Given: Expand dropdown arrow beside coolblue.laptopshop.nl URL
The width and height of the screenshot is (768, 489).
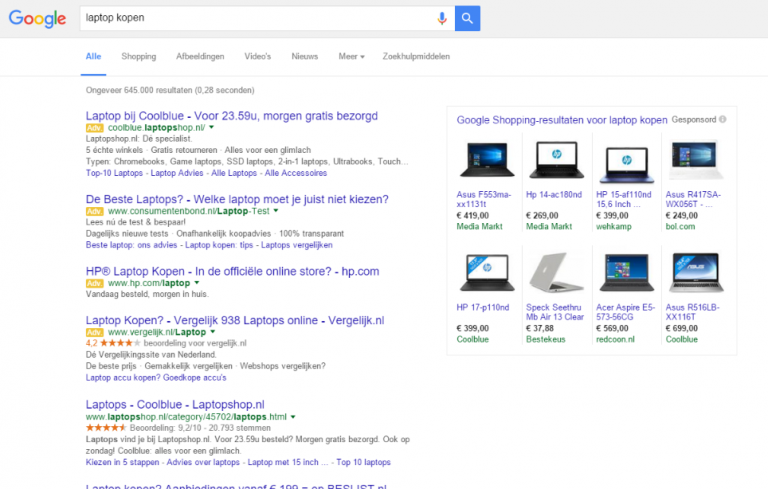Looking at the screenshot, I should tap(212, 127).
